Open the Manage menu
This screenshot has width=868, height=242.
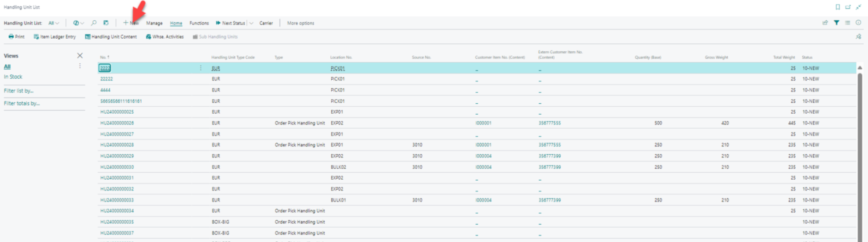(x=154, y=23)
